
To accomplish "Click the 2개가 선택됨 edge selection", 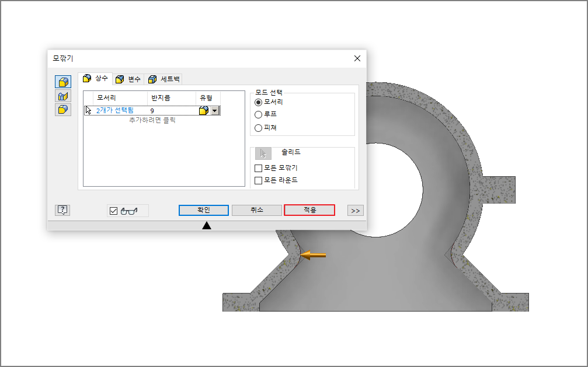I will [x=115, y=111].
